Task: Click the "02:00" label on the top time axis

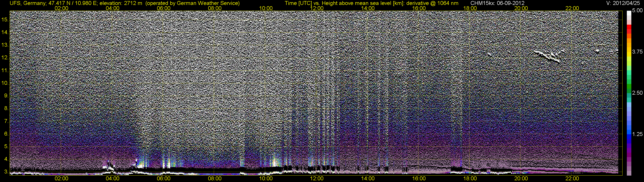Action: tap(61, 8)
